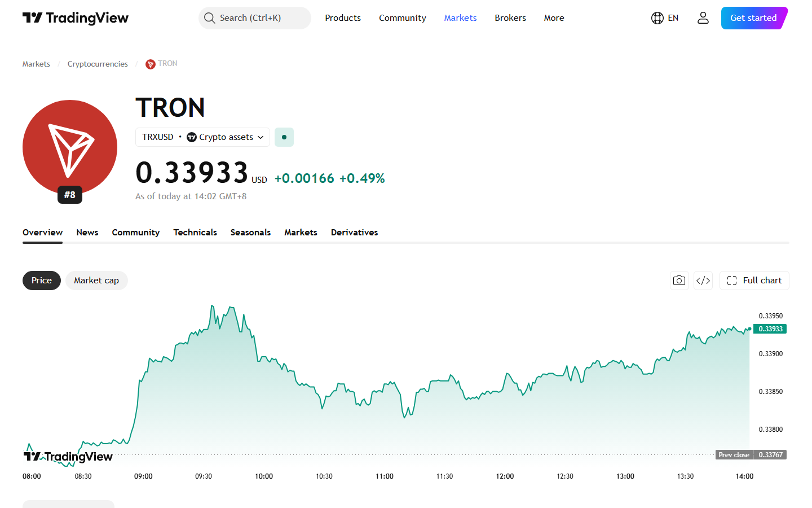Switch chart to Market cap

96,281
